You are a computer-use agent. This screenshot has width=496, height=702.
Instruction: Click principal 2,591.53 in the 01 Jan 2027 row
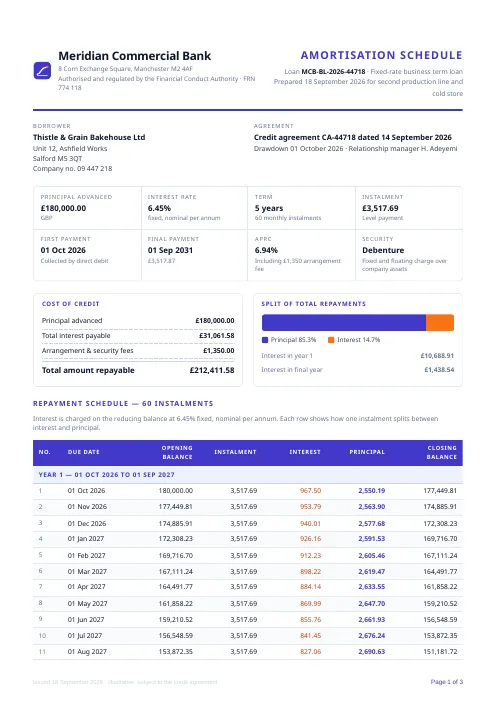coord(372,539)
